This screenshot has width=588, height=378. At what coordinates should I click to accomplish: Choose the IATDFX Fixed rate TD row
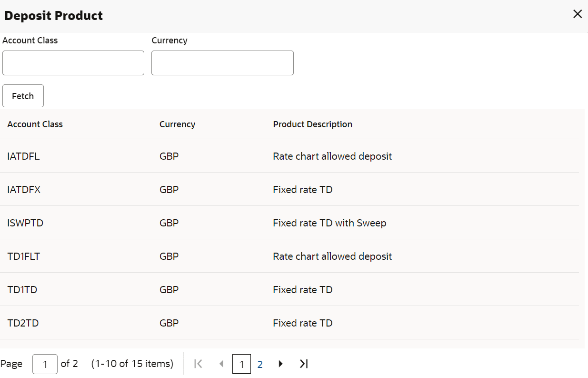coord(24,190)
